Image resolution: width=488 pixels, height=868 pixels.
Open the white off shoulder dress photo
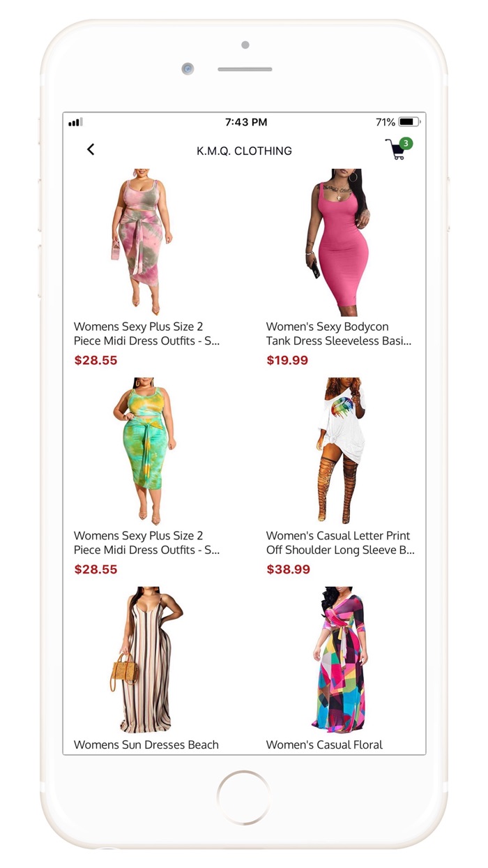coord(340,451)
